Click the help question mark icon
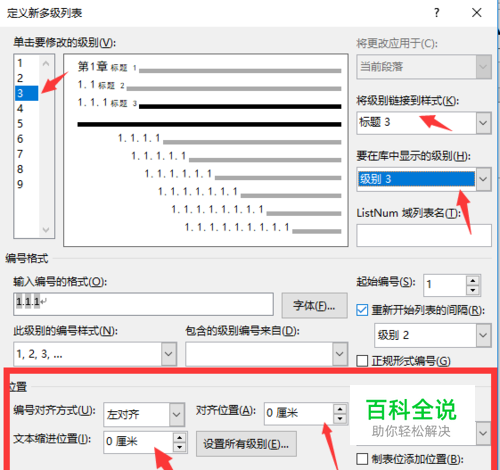500x470 pixels. [x=436, y=13]
